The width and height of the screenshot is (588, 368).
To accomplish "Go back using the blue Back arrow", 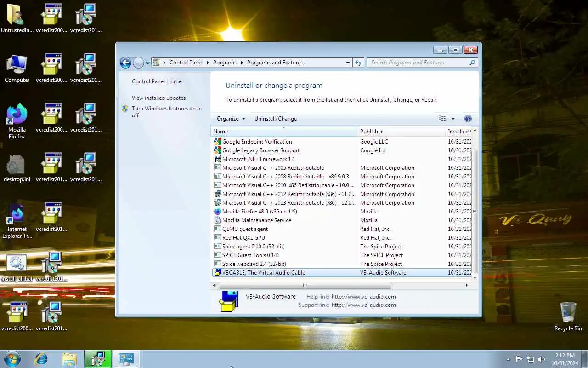I will (125, 63).
